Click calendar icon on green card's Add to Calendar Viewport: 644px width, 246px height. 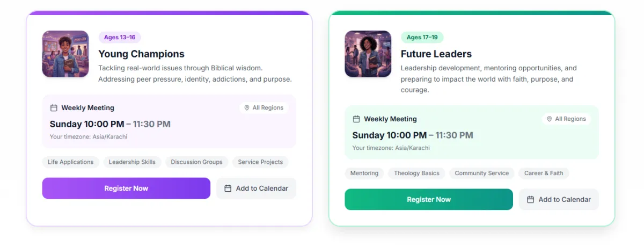[x=530, y=200]
